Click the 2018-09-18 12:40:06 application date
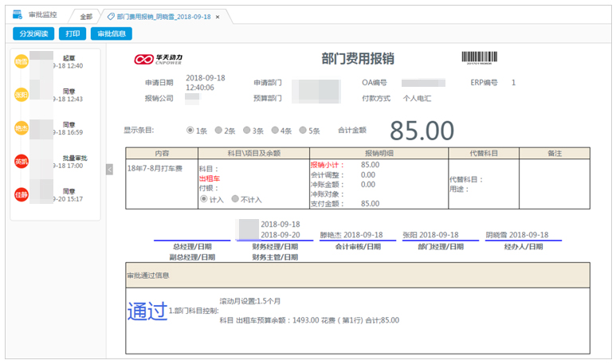616x364 pixels. (206, 83)
